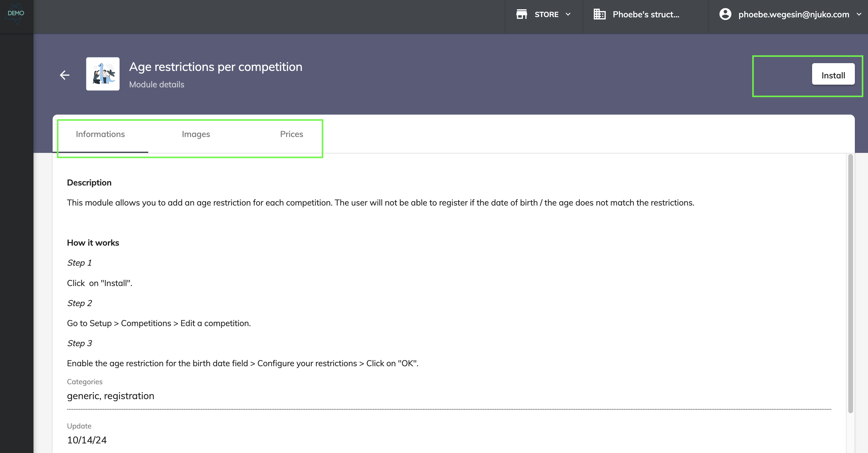Click the 'Step 1' label
The image size is (868, 453).
point(80,262)
